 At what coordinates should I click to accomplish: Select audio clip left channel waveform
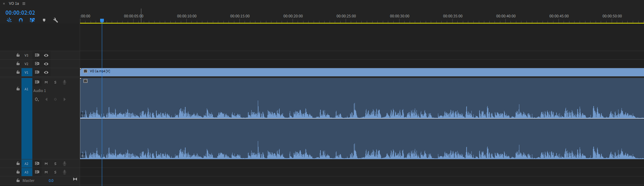pos(362,98)
